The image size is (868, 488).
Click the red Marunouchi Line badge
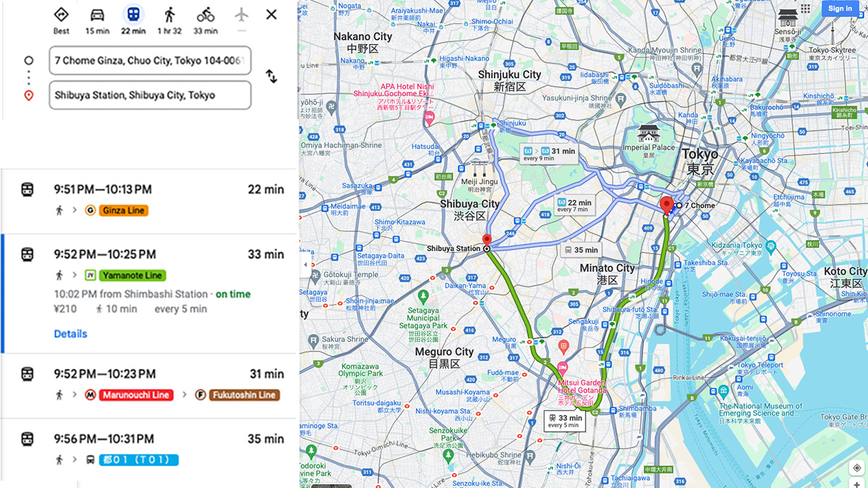[135, 395]
